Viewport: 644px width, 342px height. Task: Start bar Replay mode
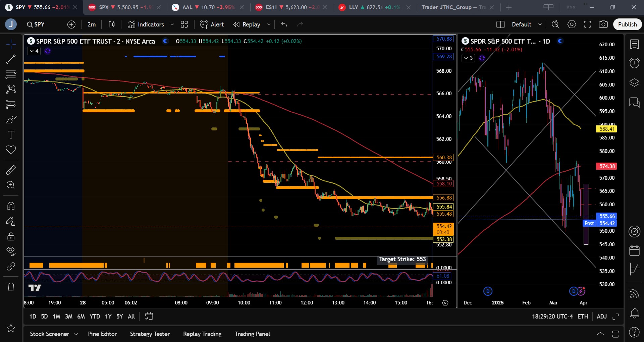247,24
